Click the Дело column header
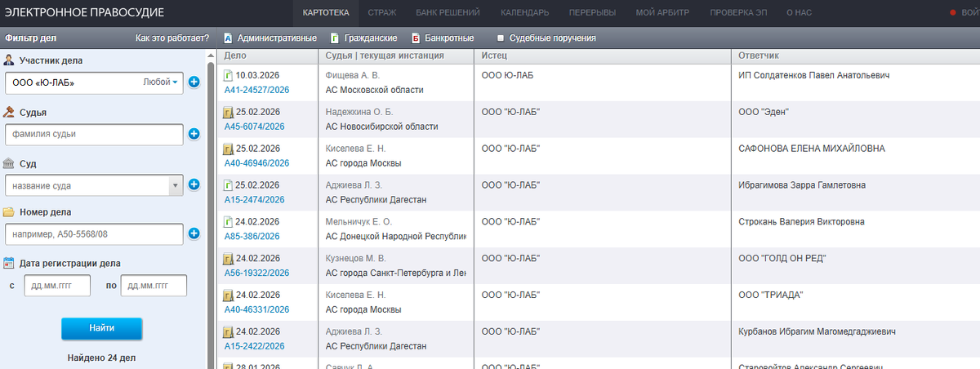 (x=268, y=56)
